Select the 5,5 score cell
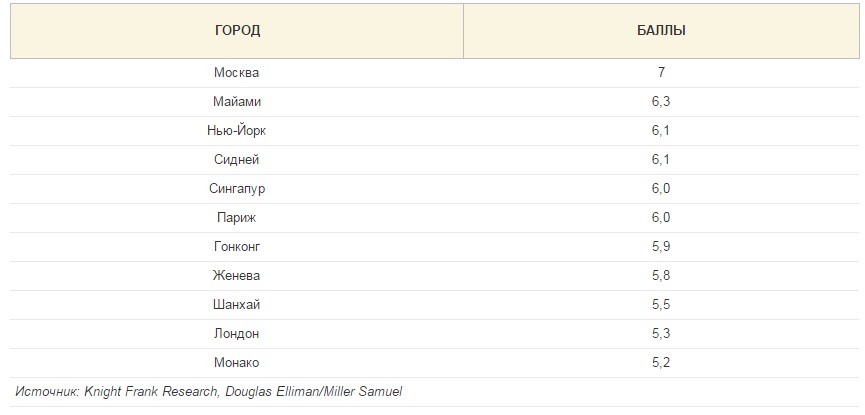Screen dimensions: 865x415 tap(661, 305)
